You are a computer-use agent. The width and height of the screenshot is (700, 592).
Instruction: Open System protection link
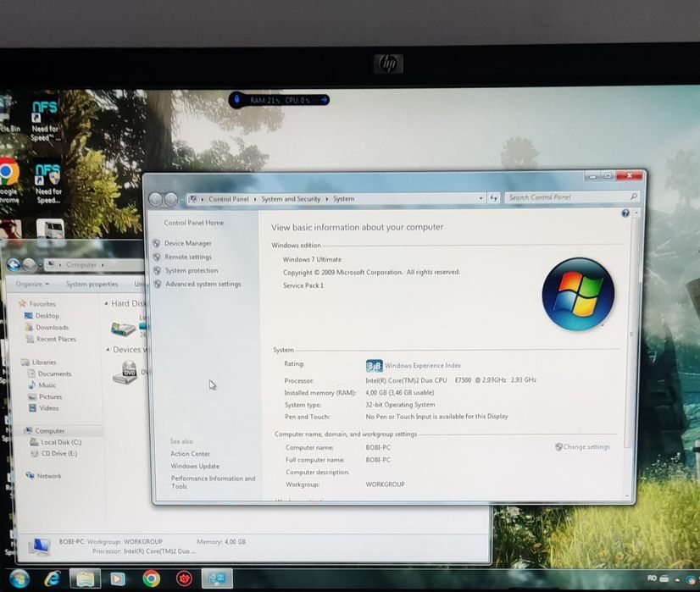(x=192, y=270)
